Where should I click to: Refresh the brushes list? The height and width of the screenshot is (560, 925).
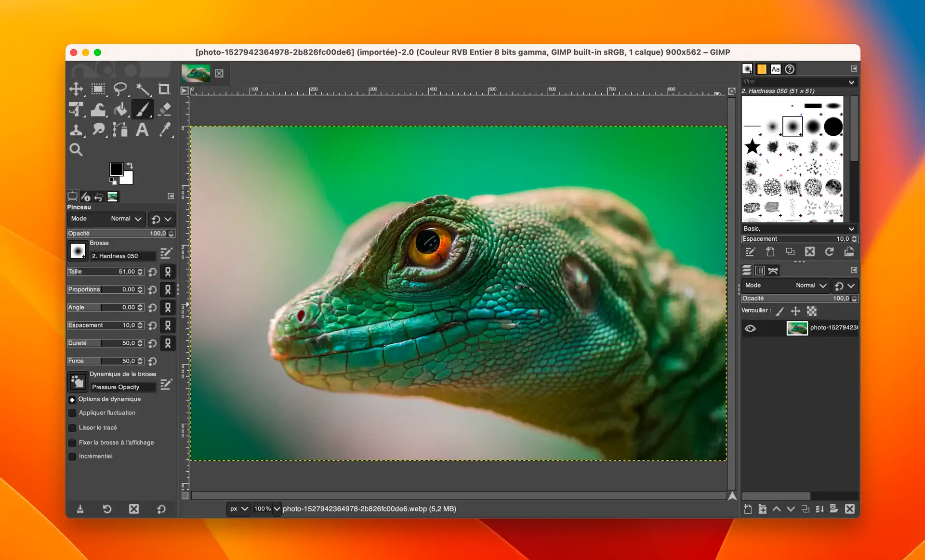tap(829, 252)
